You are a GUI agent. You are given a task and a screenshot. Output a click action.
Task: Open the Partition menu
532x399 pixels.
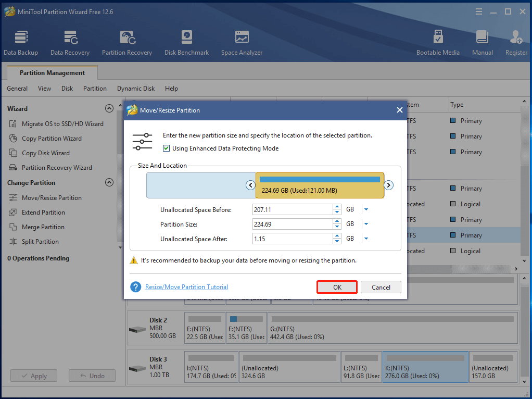coord(95,88)
